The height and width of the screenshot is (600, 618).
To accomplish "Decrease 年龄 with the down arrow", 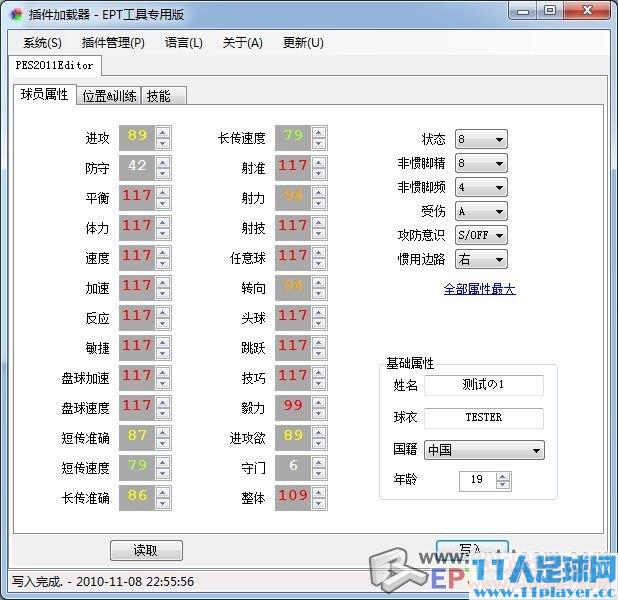I will (x=503, y=485).
